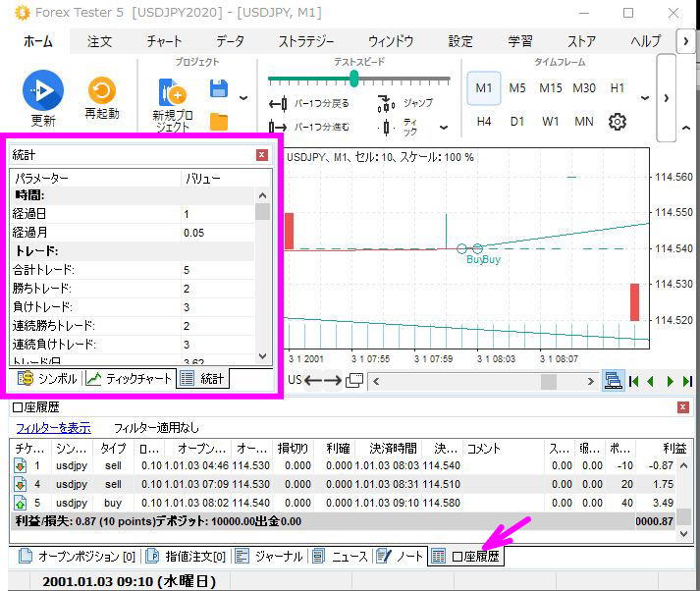The width and height of the screenshot is (700, 591).
Task: Switch to the シンボル panel tab
Action: pyautogui.click(x=46, y=379)
